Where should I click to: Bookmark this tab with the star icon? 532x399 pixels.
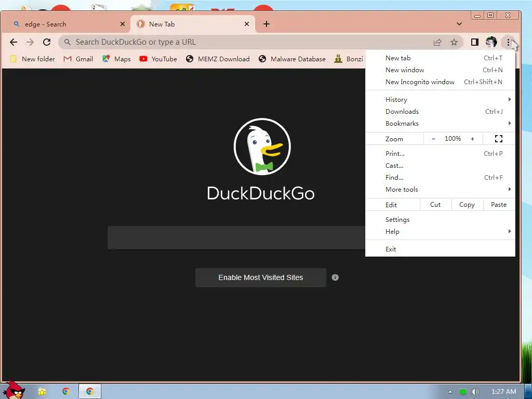454,42
